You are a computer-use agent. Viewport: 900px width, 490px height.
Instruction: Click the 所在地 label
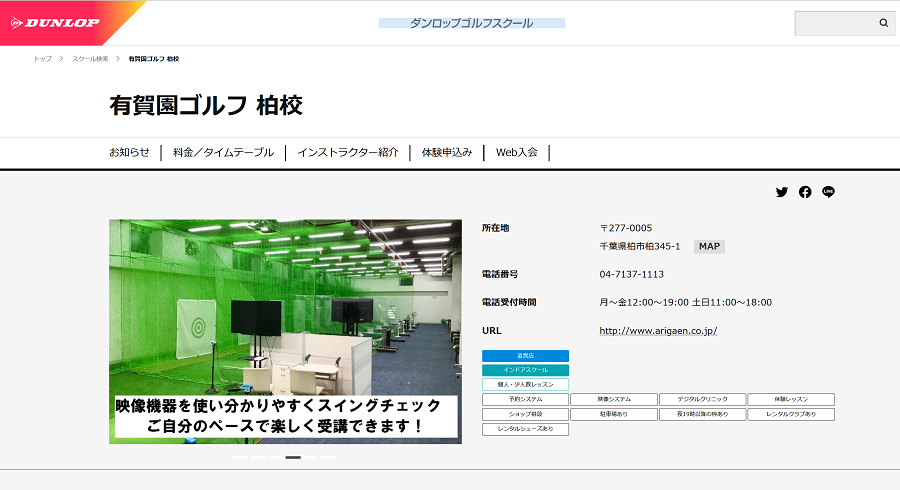(495, 228)
